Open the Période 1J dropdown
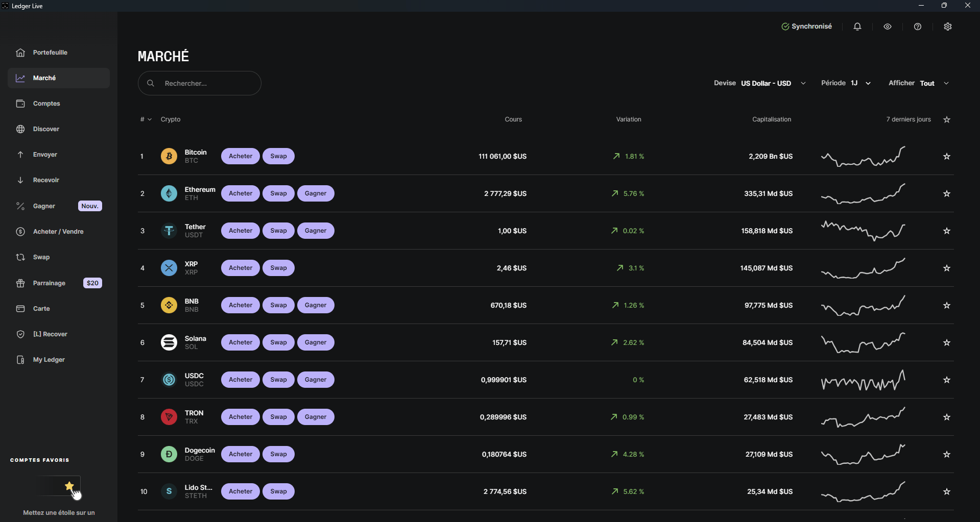This screenshot has height=522, width=980. click(x=846, y=83)
